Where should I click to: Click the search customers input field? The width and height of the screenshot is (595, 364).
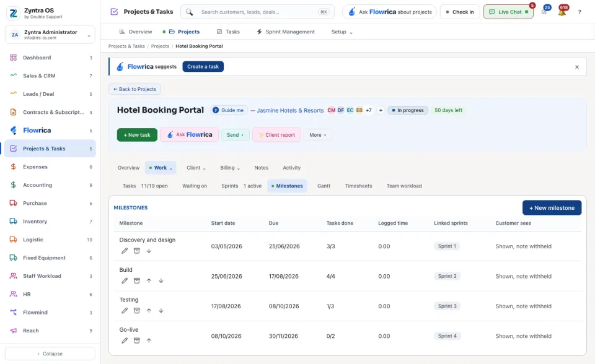point(258,12)
